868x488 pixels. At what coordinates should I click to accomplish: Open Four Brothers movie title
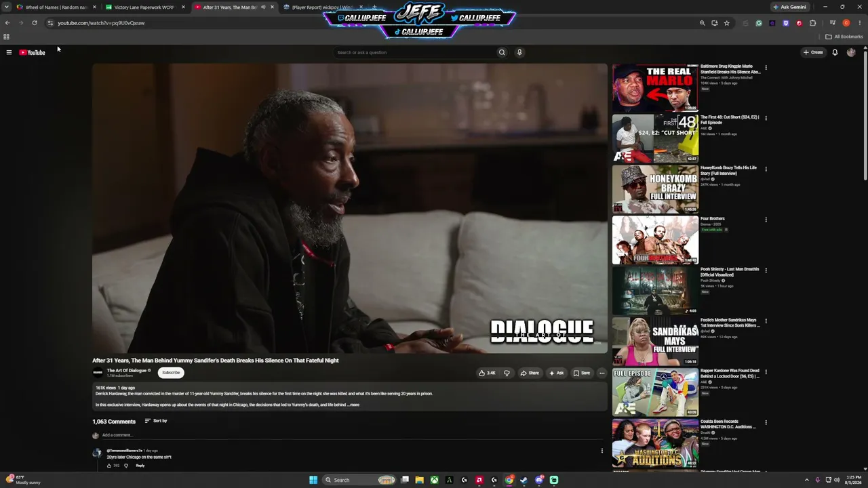point(712,219)
